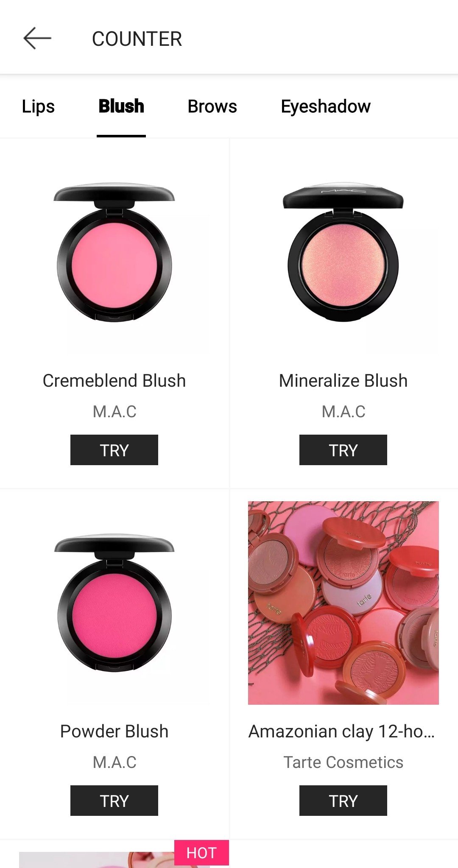Try the Mineralize Blush

[x=343, y=450]
